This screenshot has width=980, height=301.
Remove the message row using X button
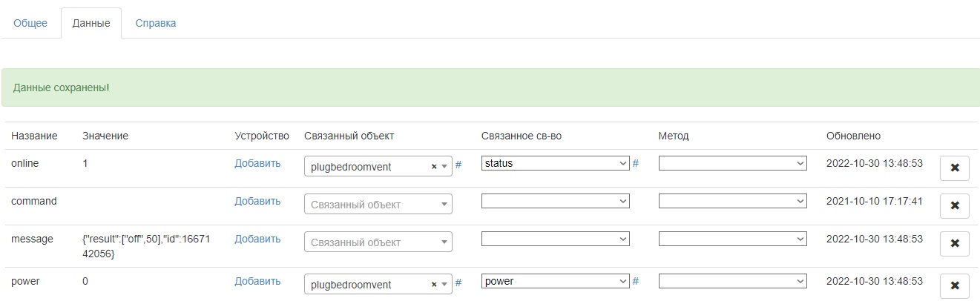click(954, 243)
